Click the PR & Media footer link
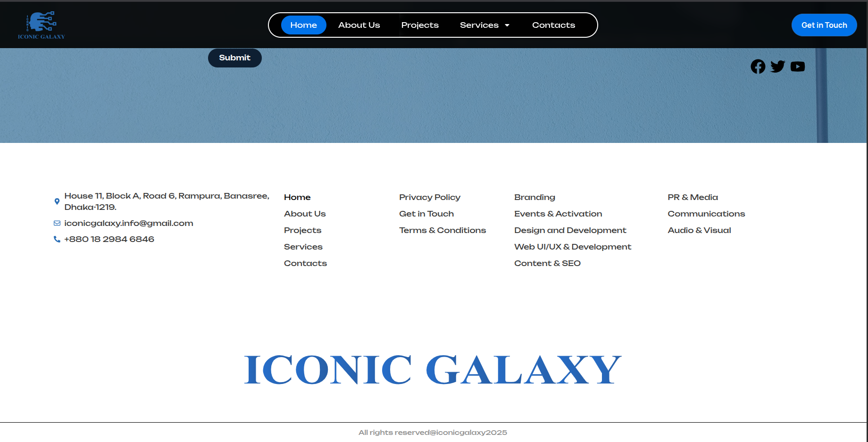This screenshot has height=442, width=868. pyautogui.click(x=693, y=197)
